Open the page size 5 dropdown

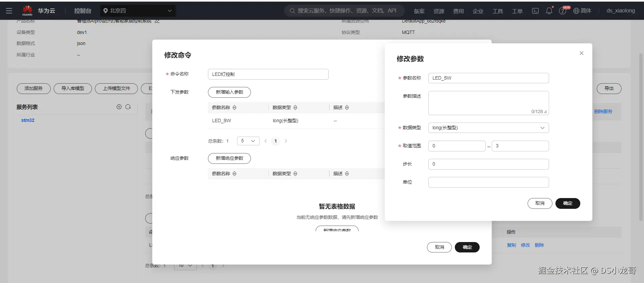tap(248, 141)
